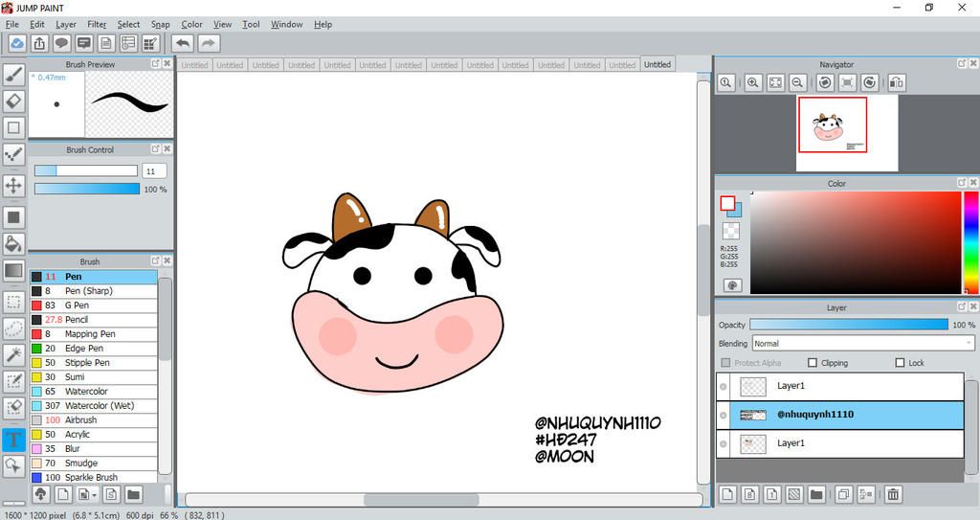This screenshot has height=520, width=980.
Task: Select the Gradient tool
Action: [13, 270]
